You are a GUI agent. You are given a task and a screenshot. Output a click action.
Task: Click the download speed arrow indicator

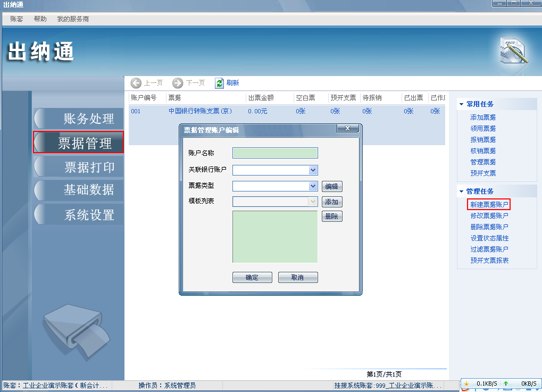tap(466, 383)
